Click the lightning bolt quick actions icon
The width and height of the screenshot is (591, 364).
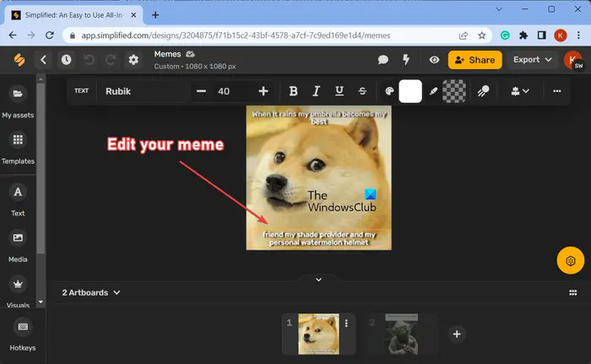[x=406, y=59]
